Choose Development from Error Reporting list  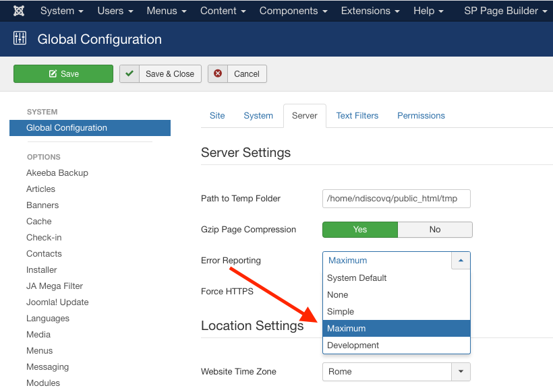353,346
